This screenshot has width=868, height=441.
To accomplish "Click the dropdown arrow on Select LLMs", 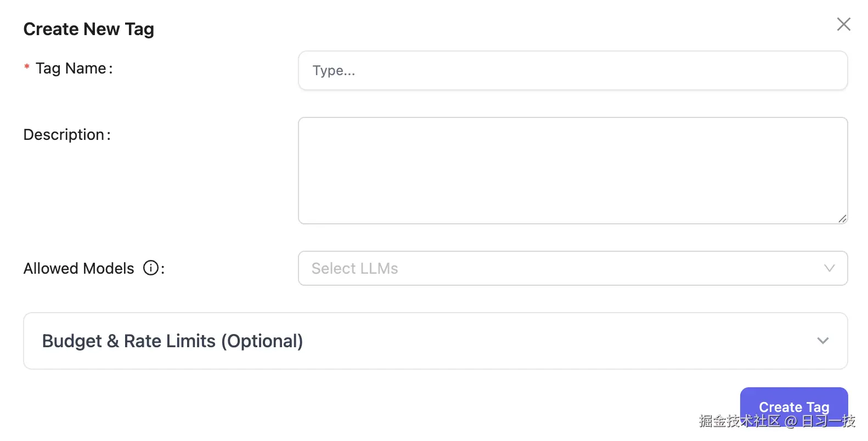I will (830, 268).
